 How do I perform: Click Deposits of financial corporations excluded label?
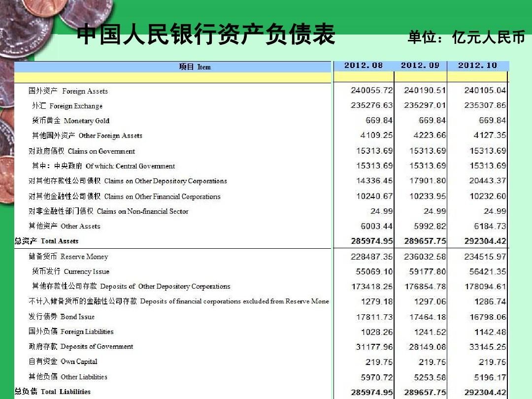179,301
